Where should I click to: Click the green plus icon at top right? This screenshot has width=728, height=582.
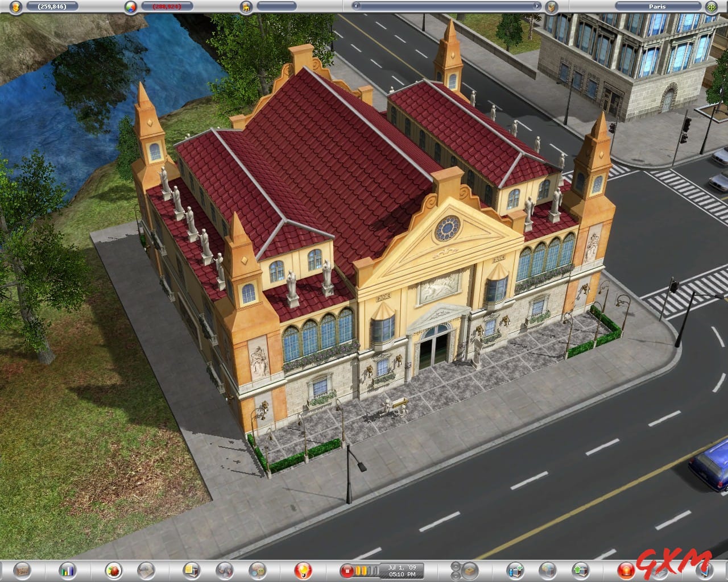[x=712, y=7]
